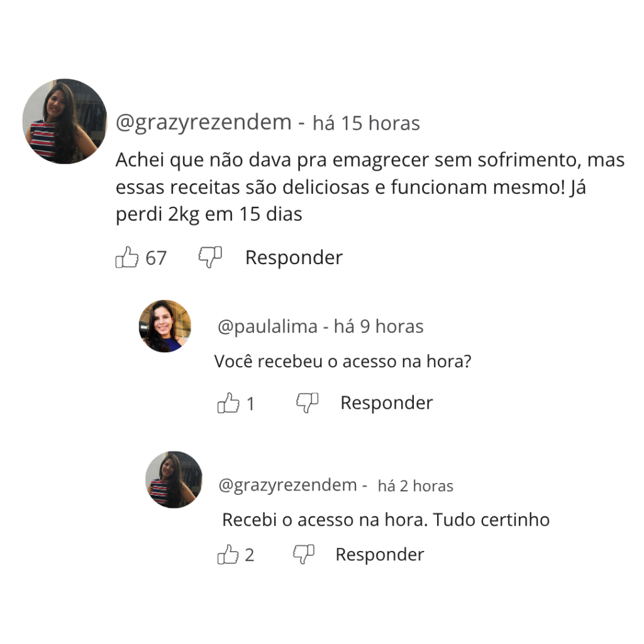Open the large @grazyrezendem profile picture

tap(65, 121)
